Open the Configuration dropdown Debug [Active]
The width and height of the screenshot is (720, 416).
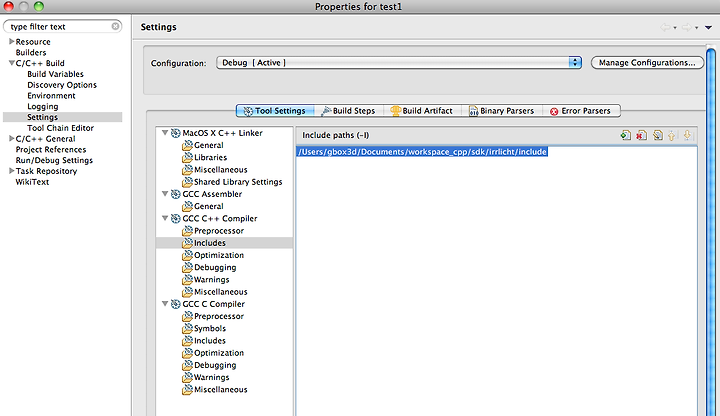tap(399, 62)
